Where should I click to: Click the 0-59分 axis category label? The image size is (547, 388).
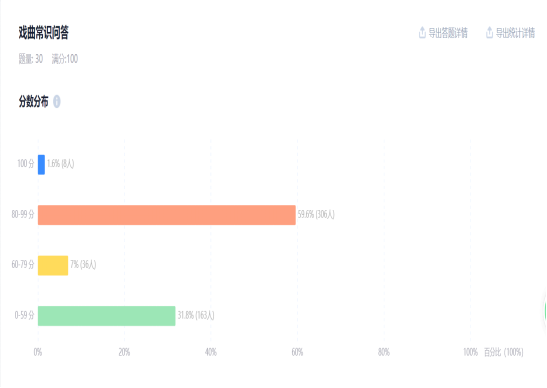(x=24, y=315)
